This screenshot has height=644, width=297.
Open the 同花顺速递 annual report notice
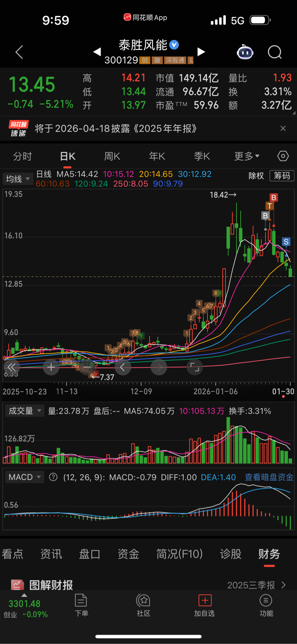coord(148,128)
